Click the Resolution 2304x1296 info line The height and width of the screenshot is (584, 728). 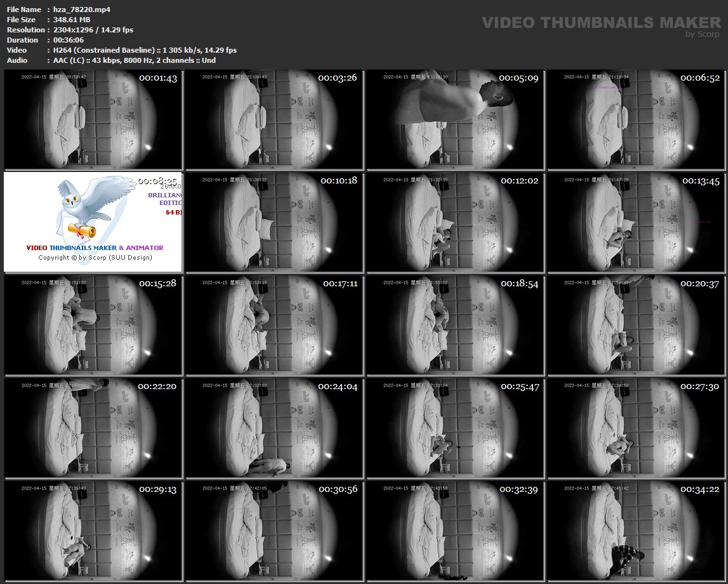tap(93, 30)
